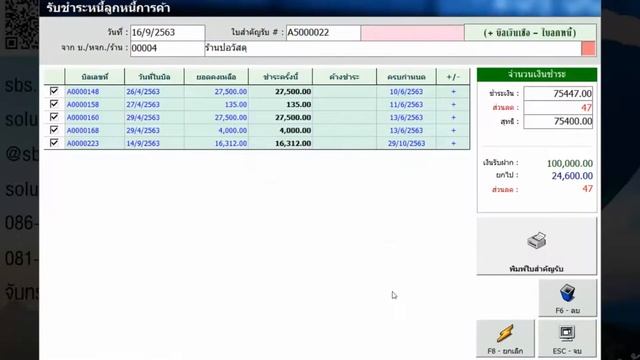Uncheck the checkbox for bill A0000158
The height and width of the screenshot is (360, 640).
click(54, 104)
